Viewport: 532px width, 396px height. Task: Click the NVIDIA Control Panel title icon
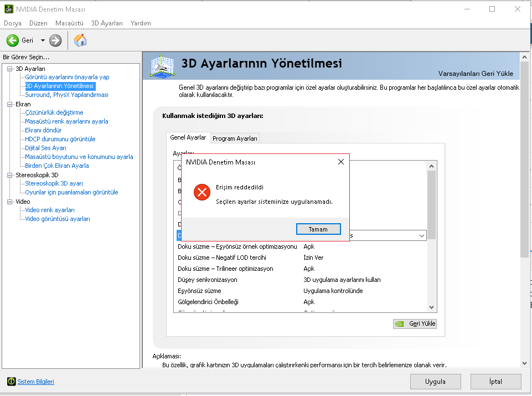click(8, 9)
